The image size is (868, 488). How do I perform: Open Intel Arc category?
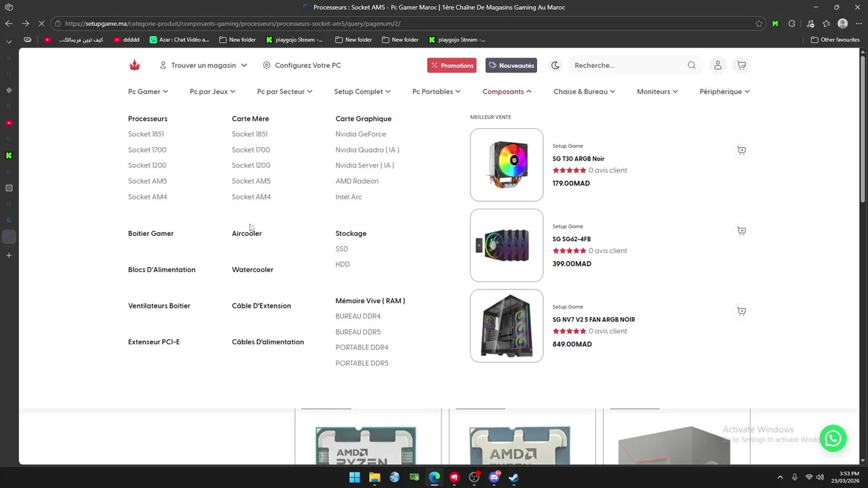[x=349, y=197]
